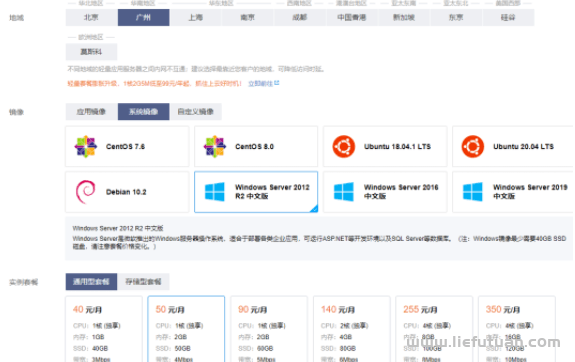The width and height of the screenshot is (575, 362).
Task: Switch to the 通用型套餐 tab
Action: pyautogui.click(x=91, y=282)
